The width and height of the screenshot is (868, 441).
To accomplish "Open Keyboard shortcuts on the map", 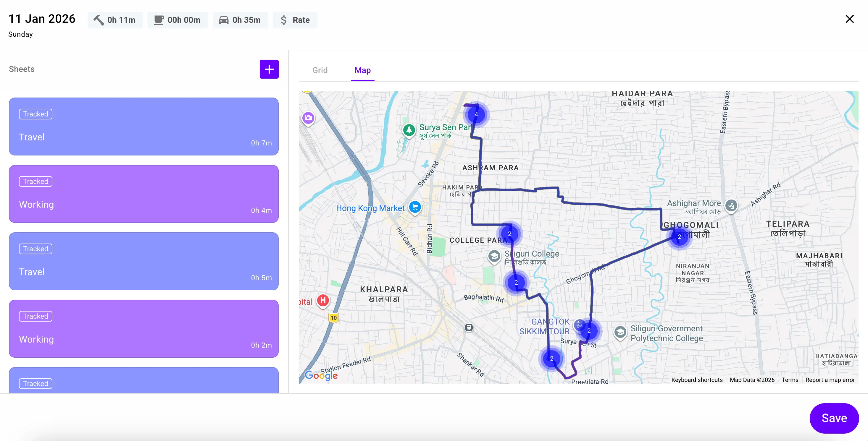I will click(x=696, y=380).
